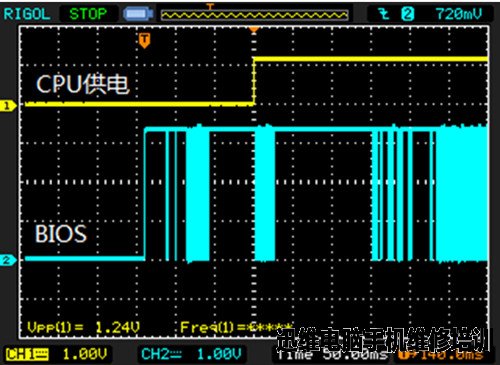Click the CH2 channel indicator
The image size is (500, 365).
(x=161, y=354)
